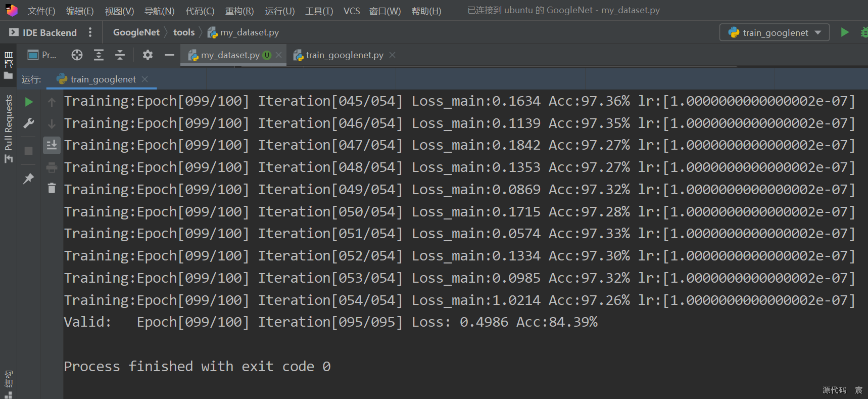Run train_googlenet with the green toolbar arrow

(845, 32)
